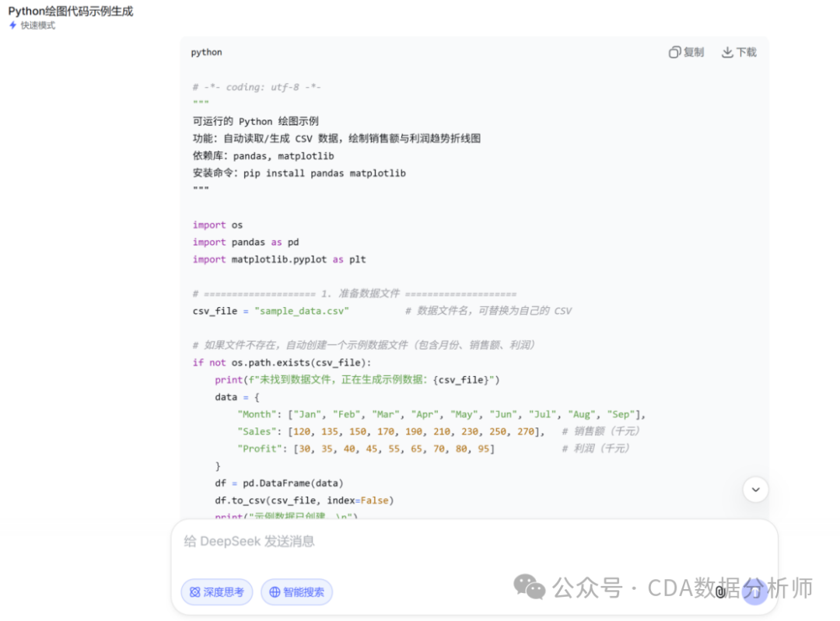Click the python language label on the code block
Viewport: 840px width, 621px height.
pos(206,52)
